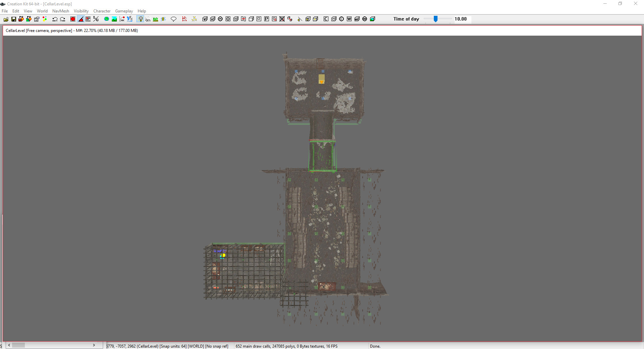Viewport: 644px width, 349px height.
Task: Click the H with red bar icon
Action: pyautogui.click(x=243, y=19)
